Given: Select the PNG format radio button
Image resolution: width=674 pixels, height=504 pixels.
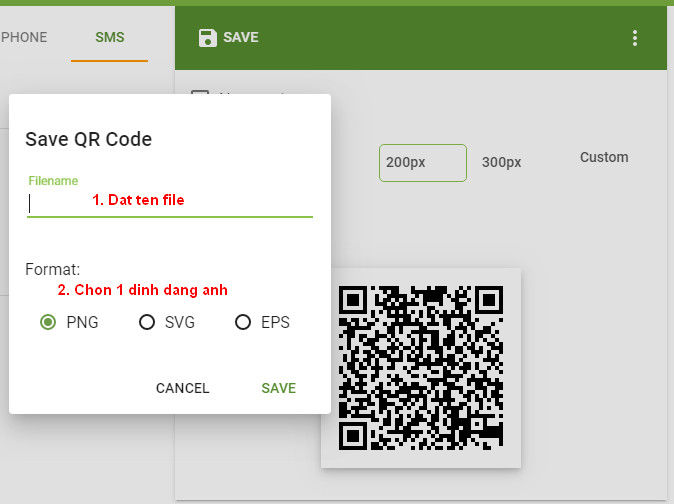Looking at the screenshot, I should (47, 322).
